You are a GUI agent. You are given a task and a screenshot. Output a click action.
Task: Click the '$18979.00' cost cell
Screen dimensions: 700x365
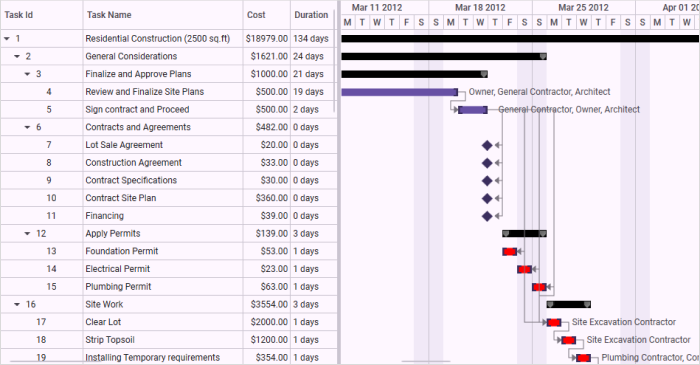[x=267, y=39]
